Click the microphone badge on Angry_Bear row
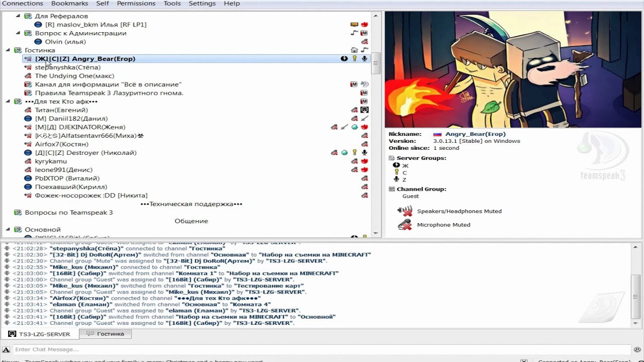The width and height of the screenshot is (644, 362). click(x=364, y=59)
